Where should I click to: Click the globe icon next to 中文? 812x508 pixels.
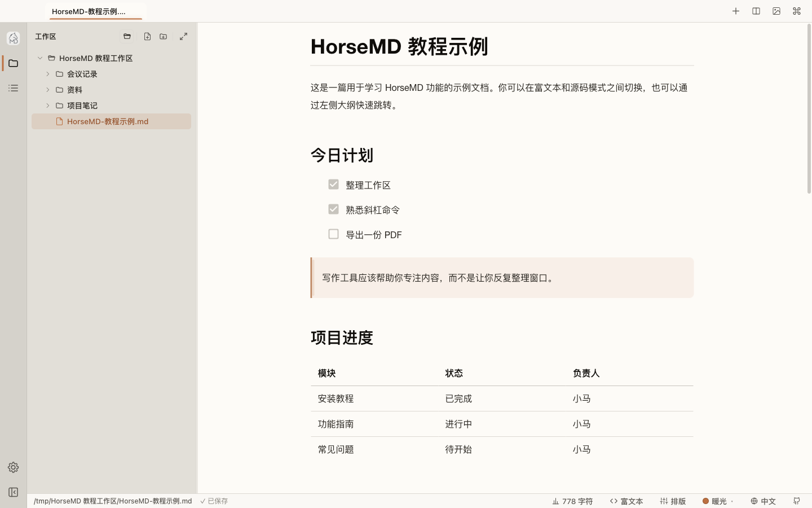754,501
